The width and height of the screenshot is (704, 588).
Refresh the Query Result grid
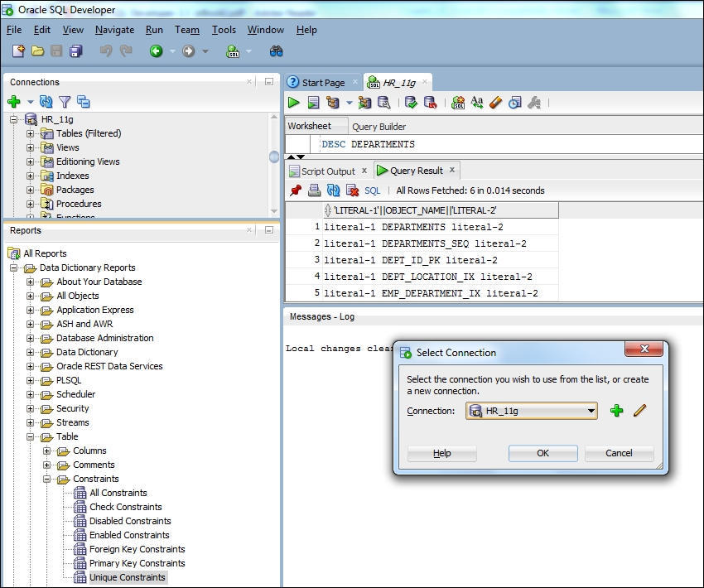click(x=333, y=190)
